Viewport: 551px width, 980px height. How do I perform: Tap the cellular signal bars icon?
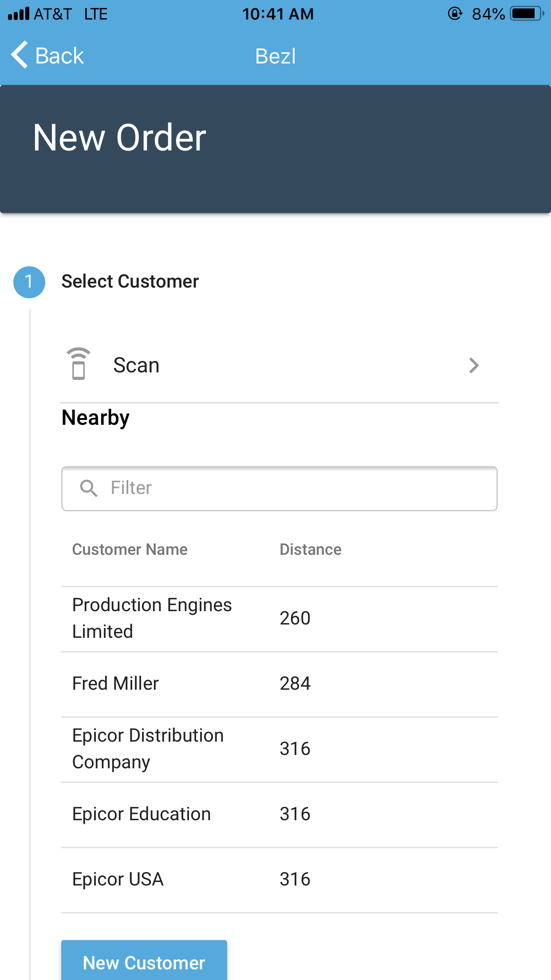tap(19, 14)
